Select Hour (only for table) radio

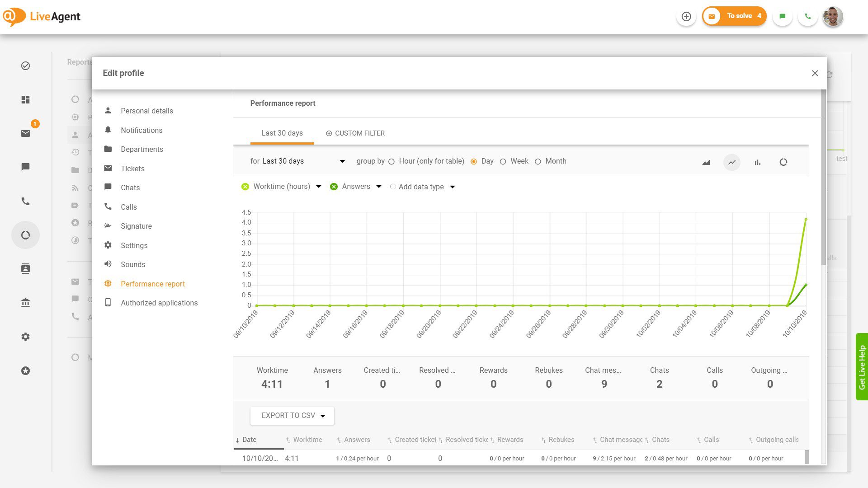[x=392, y=162]
